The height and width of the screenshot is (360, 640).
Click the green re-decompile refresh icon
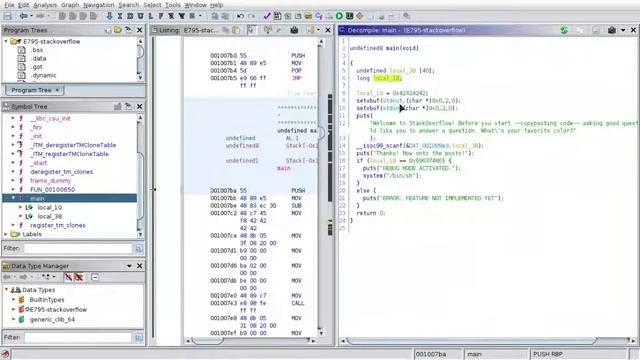pos(564,30)
